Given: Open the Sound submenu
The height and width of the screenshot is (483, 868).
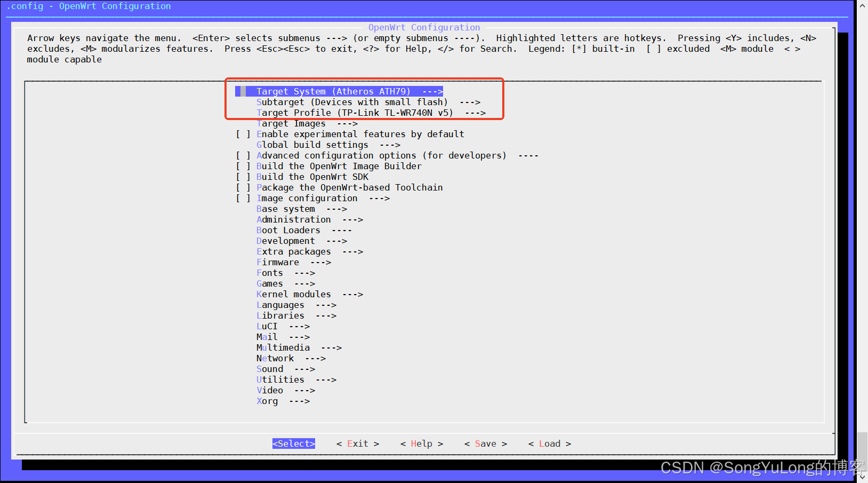Looking at the screenshot, I should click(x=286, y=369).
